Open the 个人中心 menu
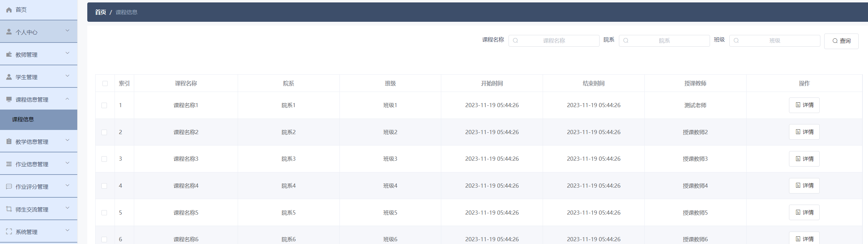 click(x=39, y=31)
